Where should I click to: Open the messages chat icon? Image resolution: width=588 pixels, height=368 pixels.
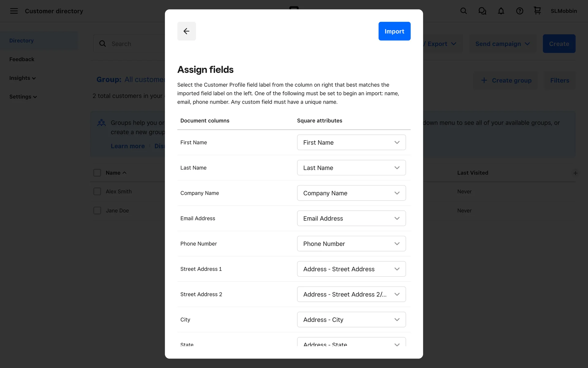click(482, 11)
